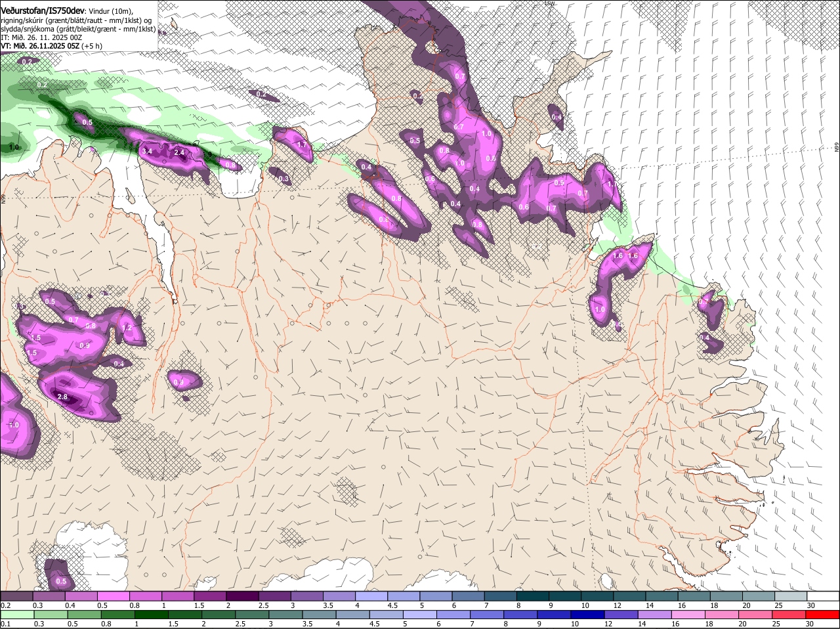Viewport: 840px width, 629px height.
Task: Pick snow scale swatch above 0.2 label
Action: (x=16, y=596)
